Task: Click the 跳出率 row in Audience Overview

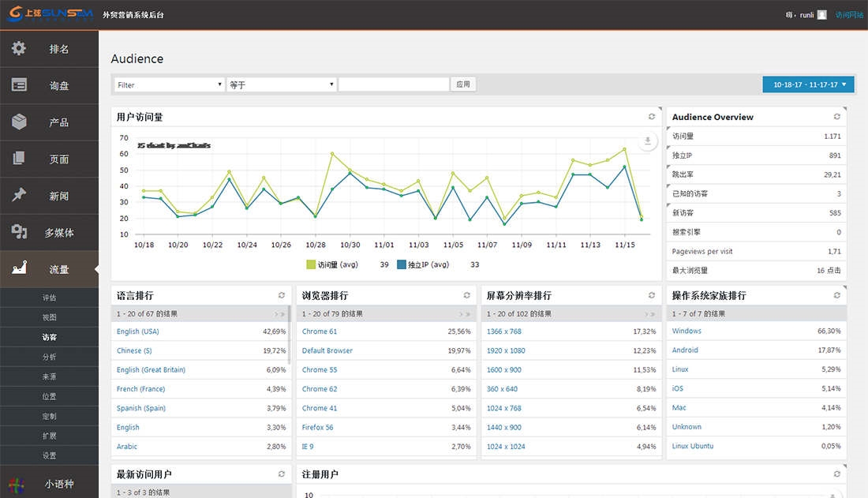Action: click(x=756, y=174)
